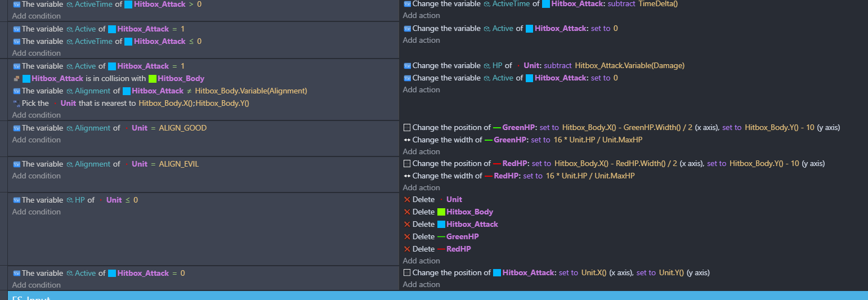Click the Unit.Y() expression
Screen dimensions: 868x300
(x=672, y=272)
